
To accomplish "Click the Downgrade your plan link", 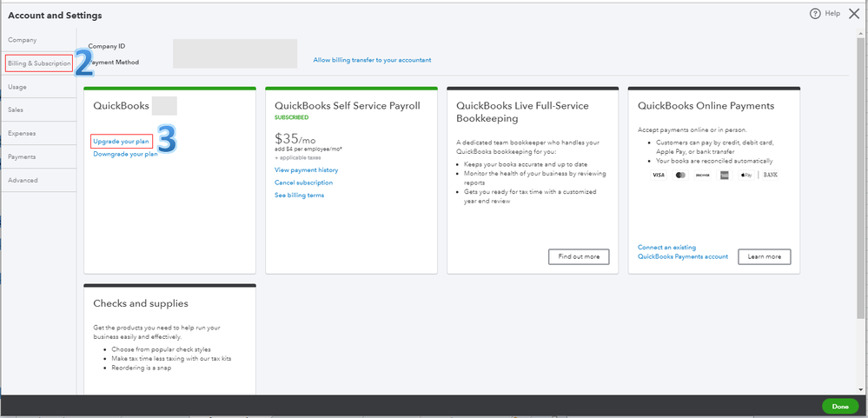I will point(125,155).
